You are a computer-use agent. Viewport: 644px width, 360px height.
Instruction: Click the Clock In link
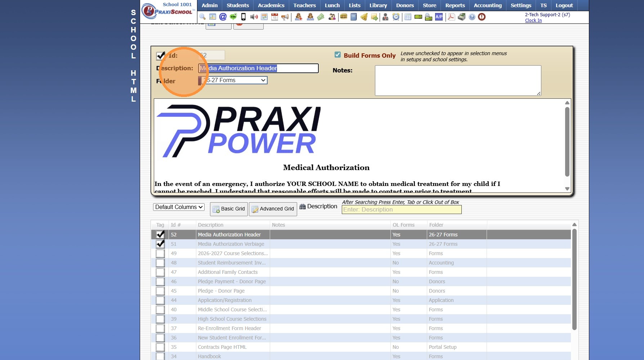(x=533, y=21)
